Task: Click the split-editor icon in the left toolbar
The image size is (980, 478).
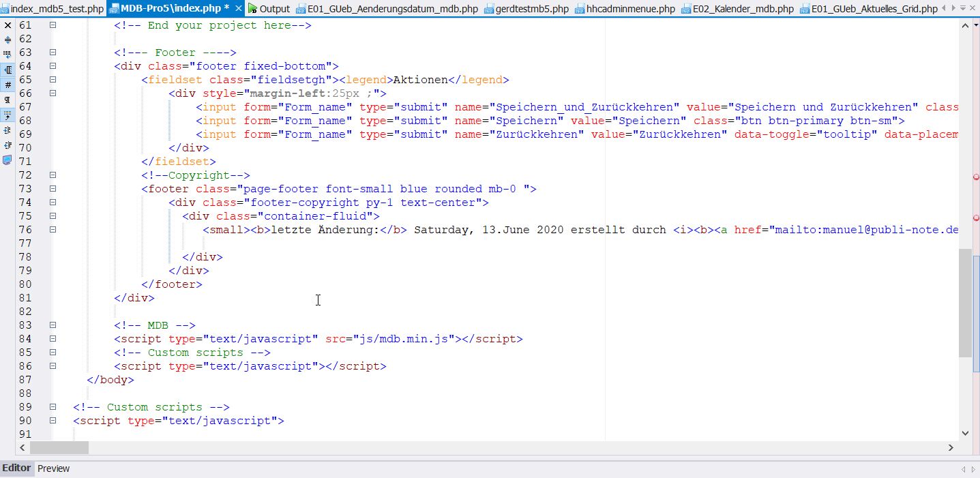Action: [8, 40]
